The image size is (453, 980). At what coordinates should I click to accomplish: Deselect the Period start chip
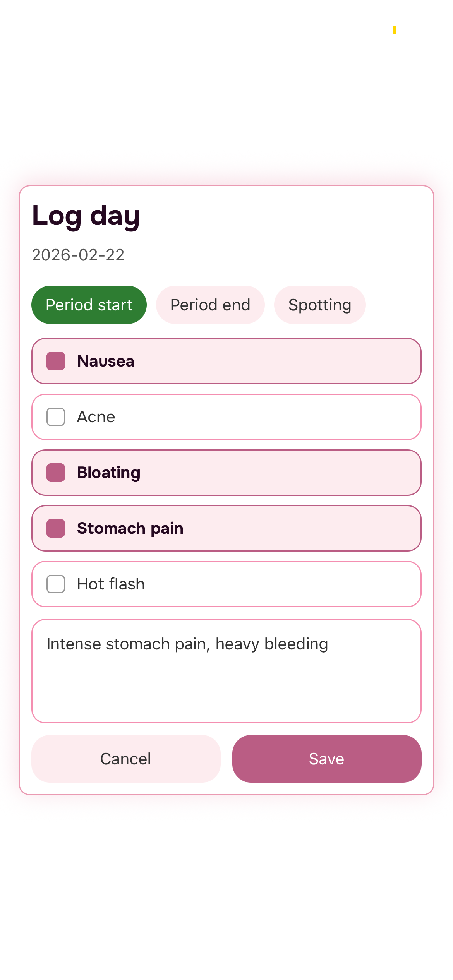coord(89,305)
